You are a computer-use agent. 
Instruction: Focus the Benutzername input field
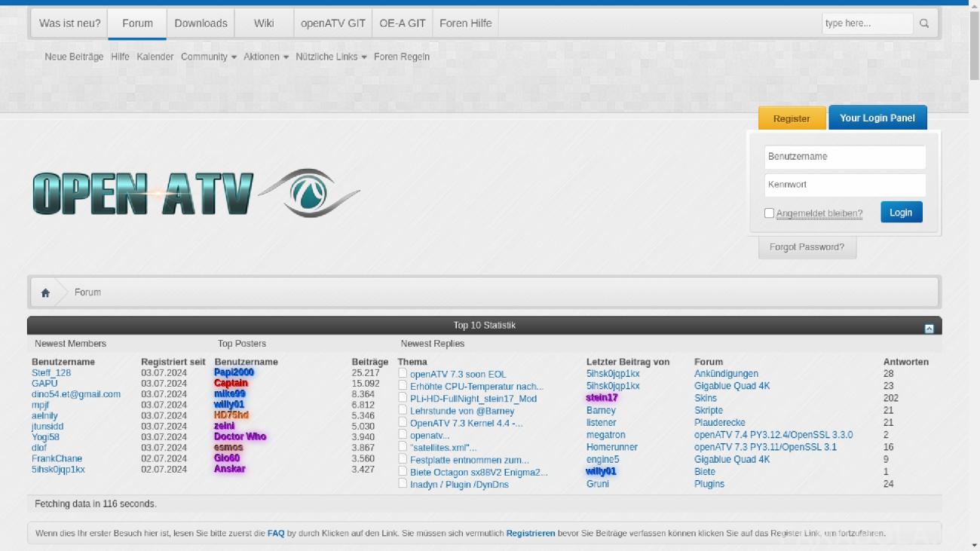tap(844, 157)
